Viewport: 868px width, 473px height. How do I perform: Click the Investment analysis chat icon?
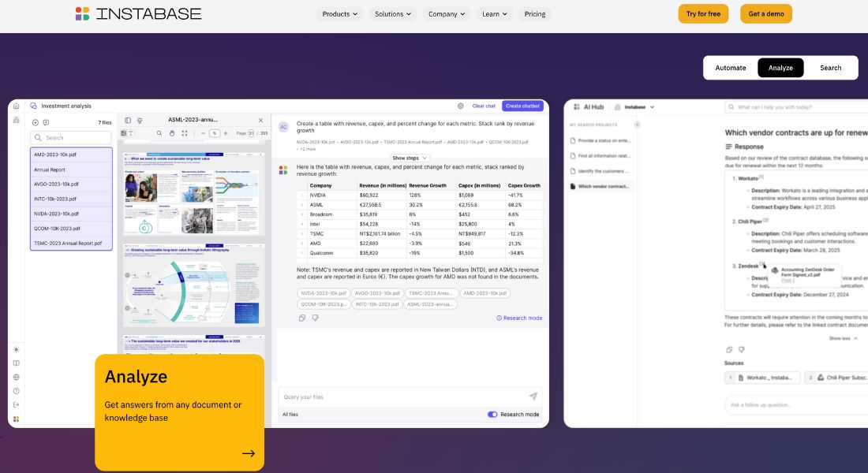34,106
